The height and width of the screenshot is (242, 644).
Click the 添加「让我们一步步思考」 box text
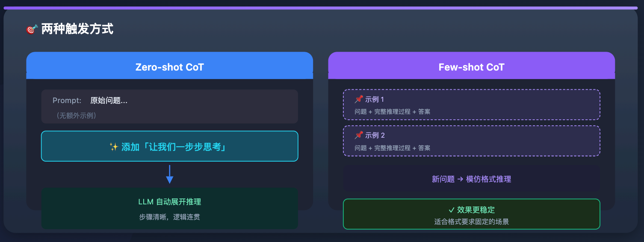[x=174, y=147]
